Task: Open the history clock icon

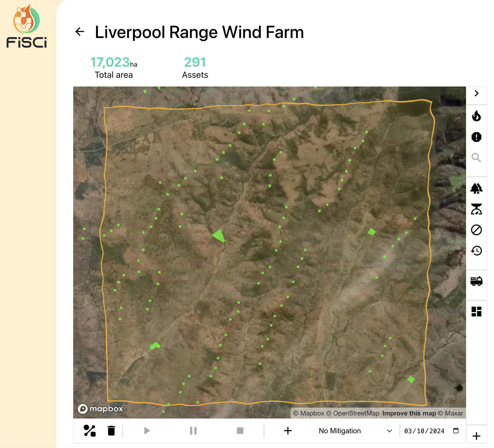Action: [477, 251]
